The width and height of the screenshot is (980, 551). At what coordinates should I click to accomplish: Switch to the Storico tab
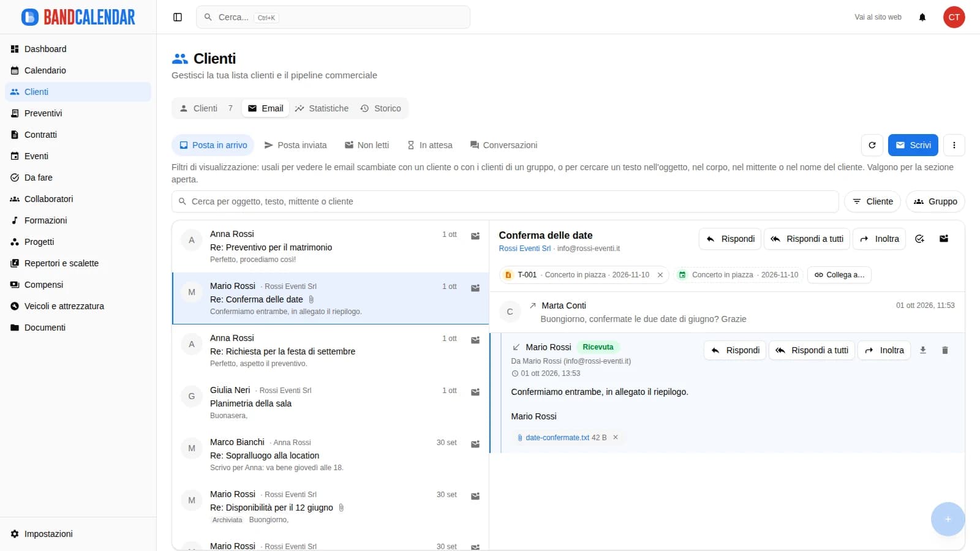click(x=380, y=108)
